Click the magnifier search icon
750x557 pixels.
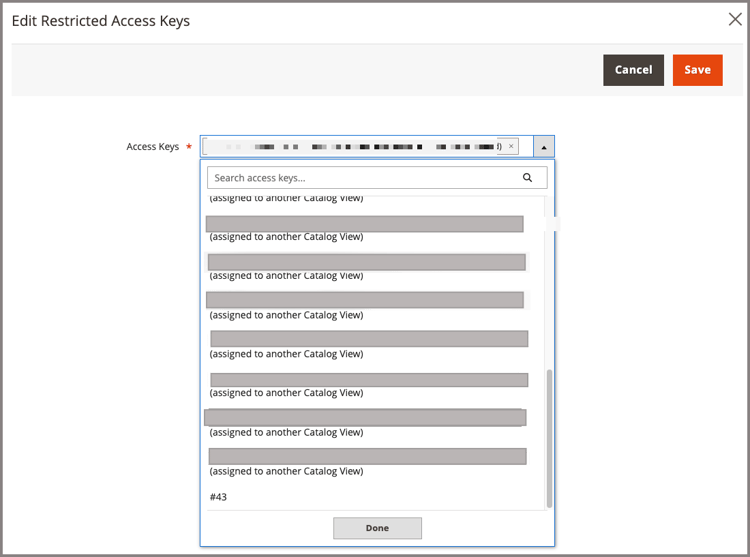coord(527,177)
